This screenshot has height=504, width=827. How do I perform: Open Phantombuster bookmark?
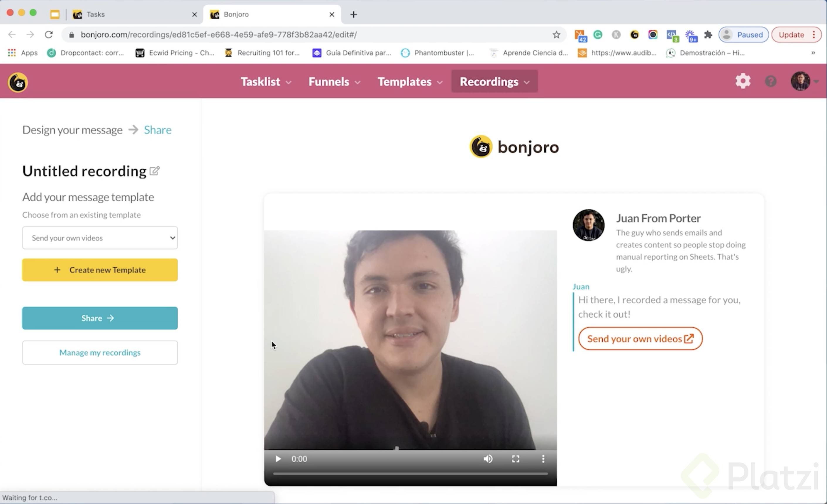pyautogui.click(x=437, y=53)
